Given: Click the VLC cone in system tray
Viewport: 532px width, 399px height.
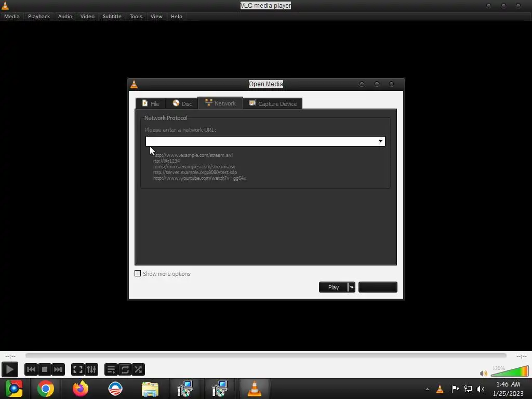Looking at the screenshot, I should [440, 389].
